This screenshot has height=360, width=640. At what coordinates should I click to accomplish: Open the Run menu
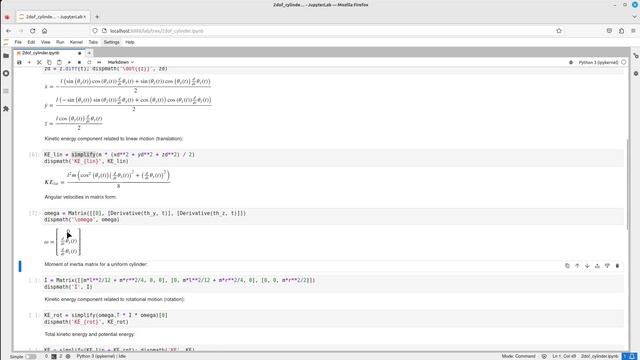coord(60,42)
